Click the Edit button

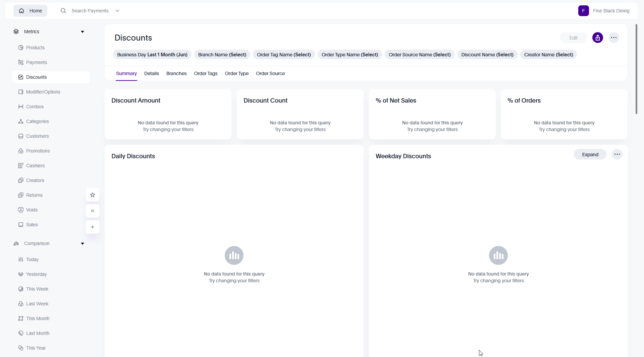coord(573,38)
